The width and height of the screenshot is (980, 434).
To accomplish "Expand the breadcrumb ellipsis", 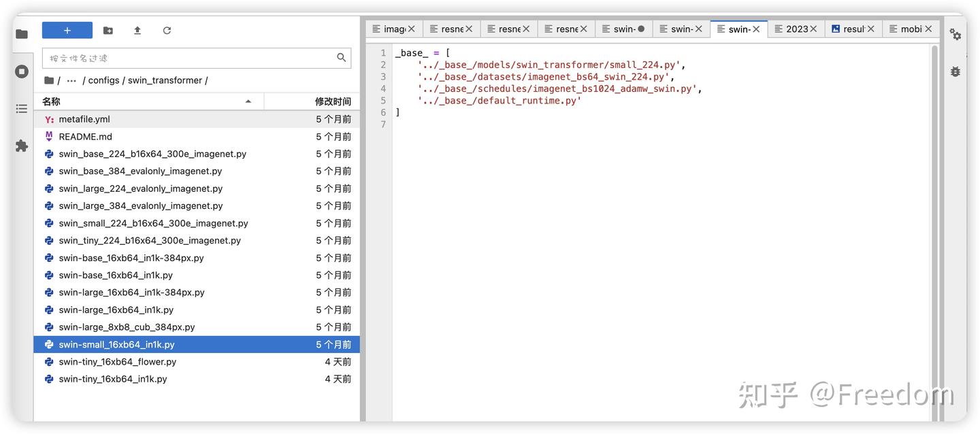I will (x=71, y=80).
